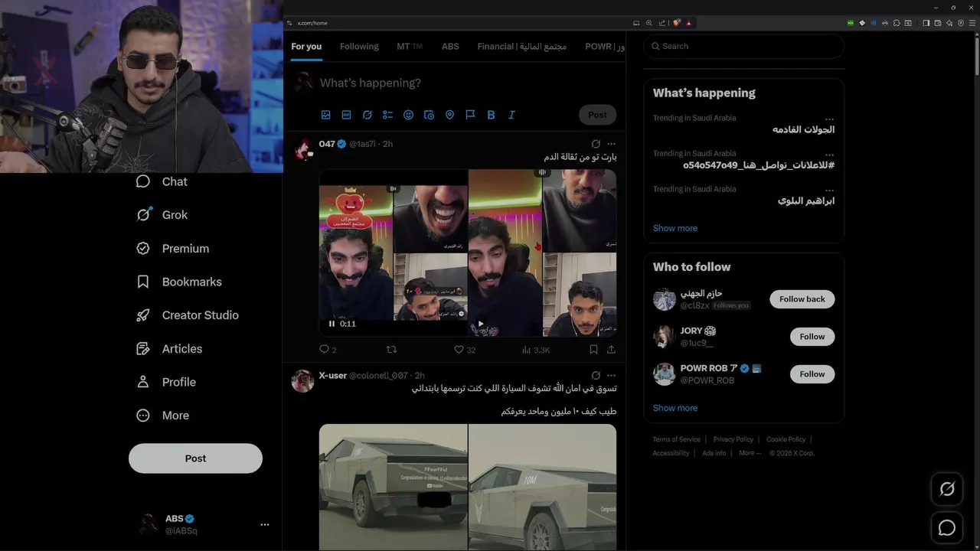Open the Chat sidebar item
This screenshot has width=980, height=551.
[x=162, y=181]
